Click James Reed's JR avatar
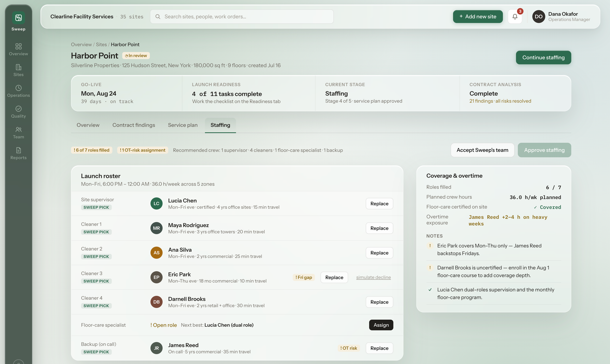The image size is (610, 364). tap(157, 348)
